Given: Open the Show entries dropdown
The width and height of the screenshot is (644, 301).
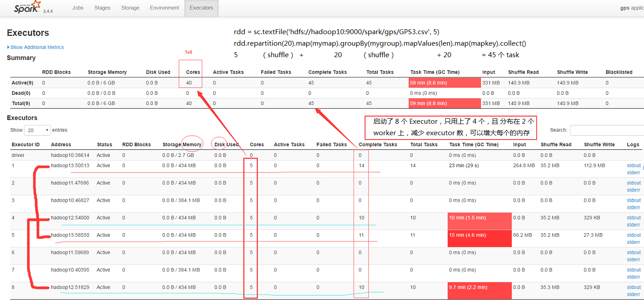Looking at the screenshot, I should coord(38,130).
